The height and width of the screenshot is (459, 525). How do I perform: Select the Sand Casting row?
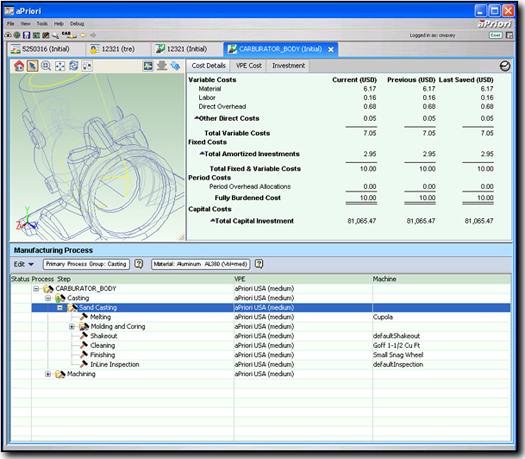click(x=271, y=308)
